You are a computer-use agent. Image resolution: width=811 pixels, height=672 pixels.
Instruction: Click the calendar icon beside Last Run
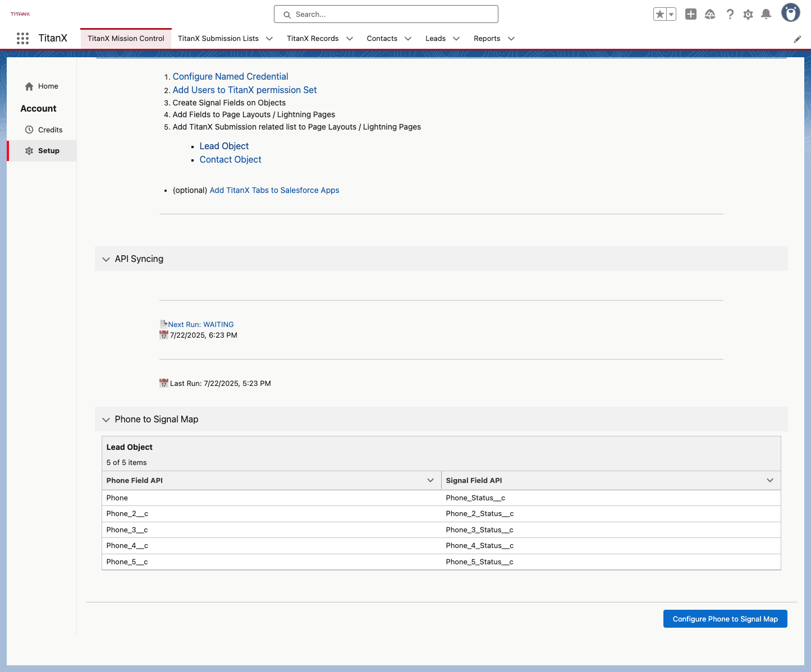point(164,383)
